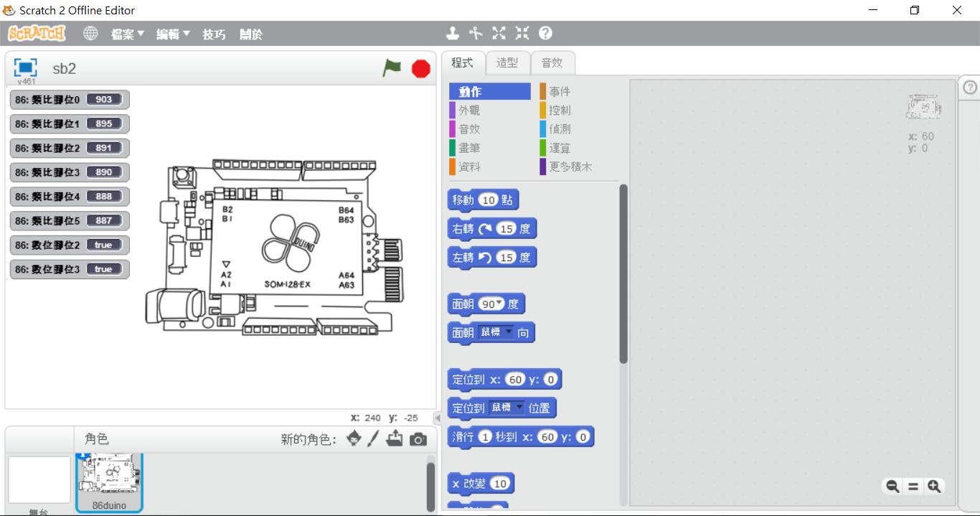Click the 移動 10 點 block
980x516 pixels.
483,200
